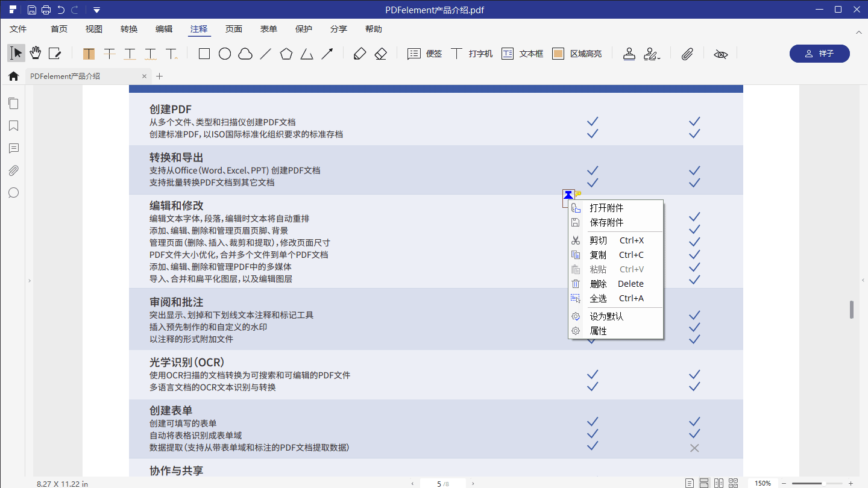The image size is (868, 488).
Task: Open the 帮助 tab
Action: pyautogui.click(x=374, y=29)
